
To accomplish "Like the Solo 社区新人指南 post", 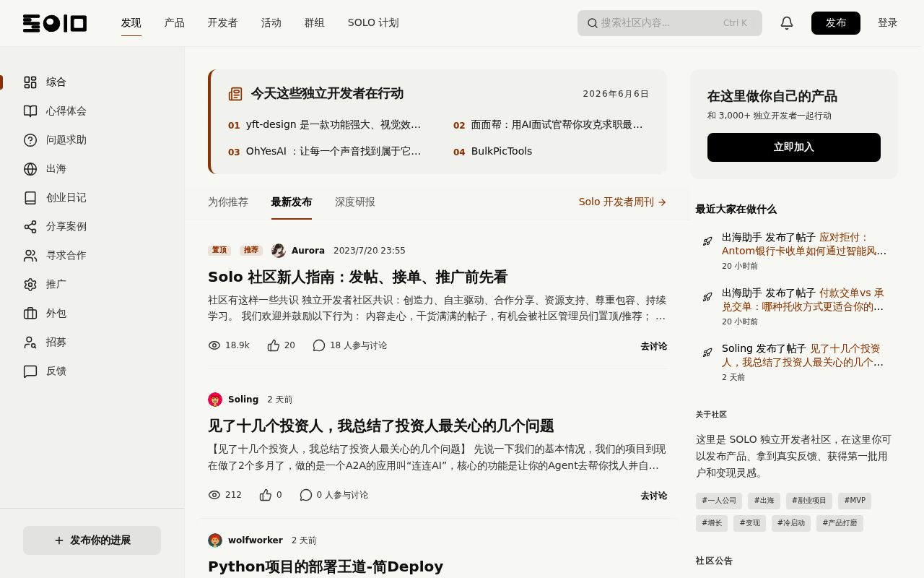I will click(274, 345).
